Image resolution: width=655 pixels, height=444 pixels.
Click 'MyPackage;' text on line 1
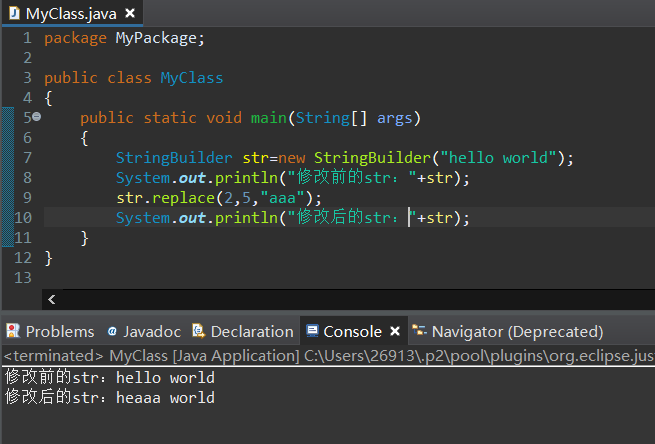coord(160,38)
